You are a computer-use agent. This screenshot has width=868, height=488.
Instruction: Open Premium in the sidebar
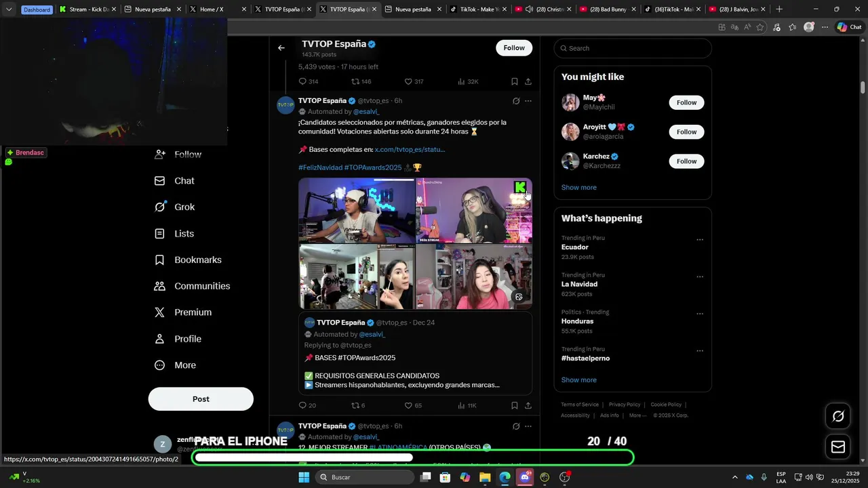pyautogui.click(x=183, y=312)
